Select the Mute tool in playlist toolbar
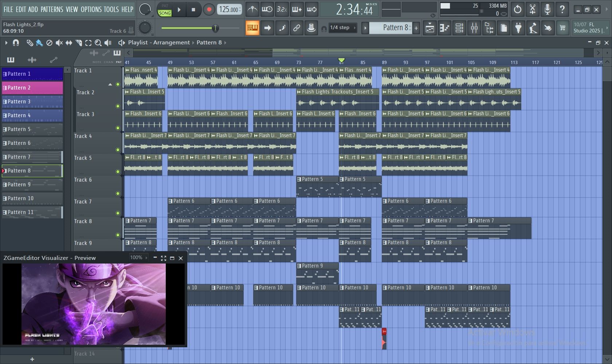Viewport: 612px width, 364px height. pyautogui.click(x=59, y=43)
